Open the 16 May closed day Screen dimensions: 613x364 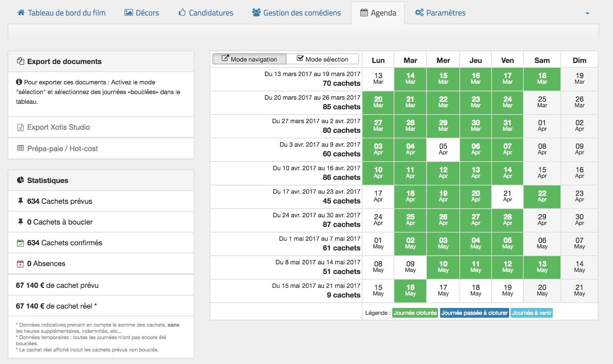coord(410,290)
